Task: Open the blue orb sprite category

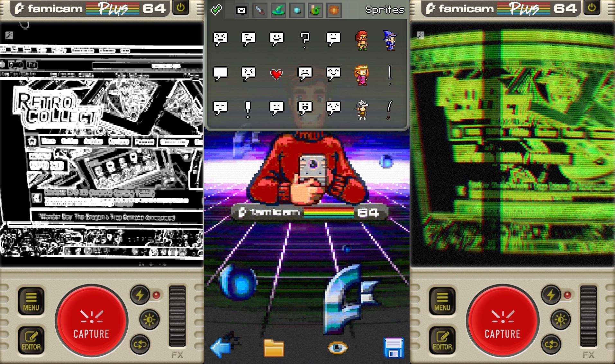Action: [297, 10]
